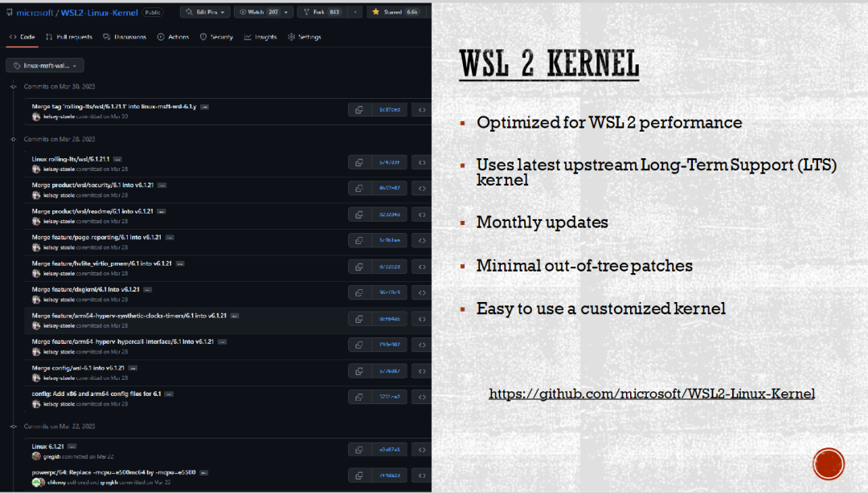Click 'Commits on Mar 30, 2023' heading
The height and width of the screenshot is (494, 868).
tap(59, 86)
